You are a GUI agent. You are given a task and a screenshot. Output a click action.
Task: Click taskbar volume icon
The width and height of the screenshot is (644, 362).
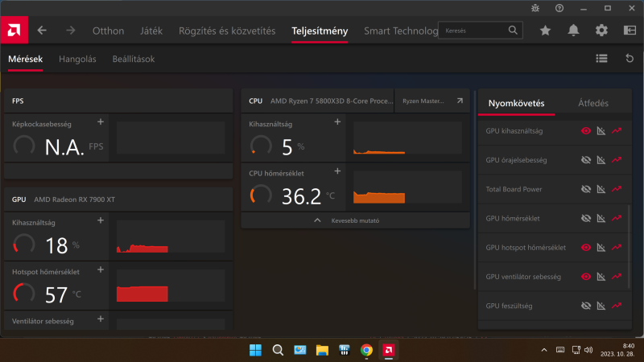click(x=588, y=350)
